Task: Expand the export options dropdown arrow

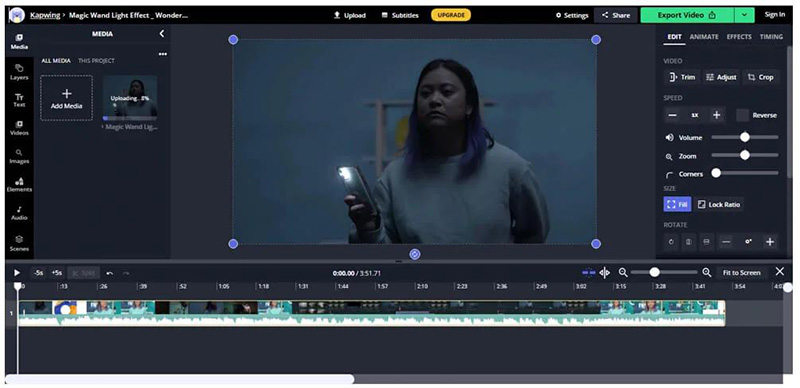Action: point(744,15)
